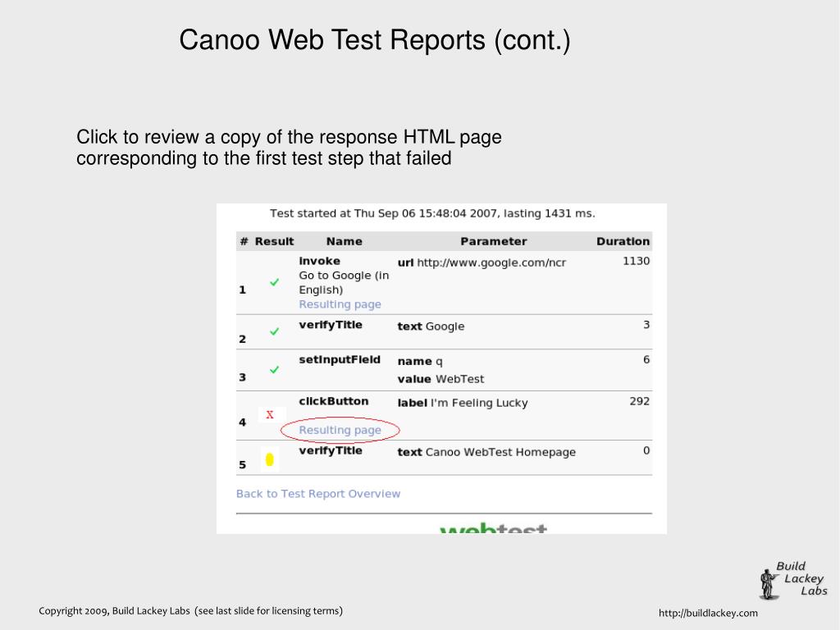This screenshot has height=630, width=840.
Task: Click step number 4 in the table
Action: 242,422
